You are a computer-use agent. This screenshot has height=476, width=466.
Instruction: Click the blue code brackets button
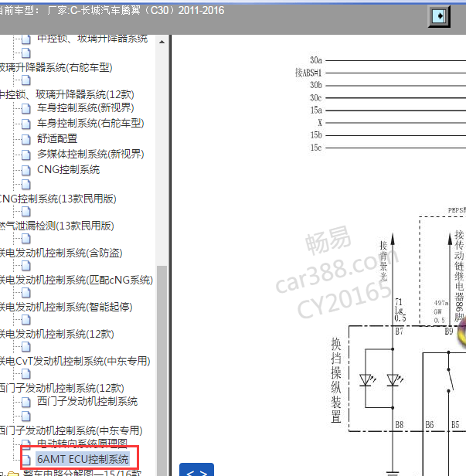[196, 470]
